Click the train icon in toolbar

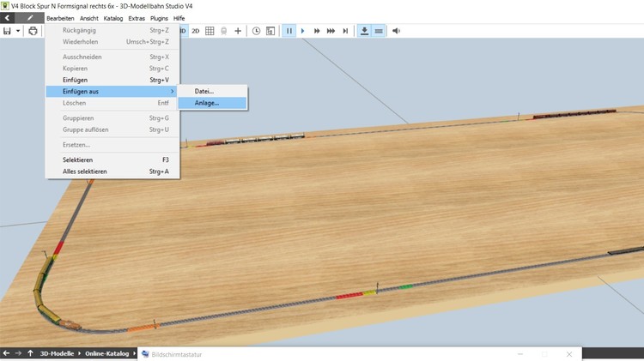pyautogui.click(x=224, y=31)
